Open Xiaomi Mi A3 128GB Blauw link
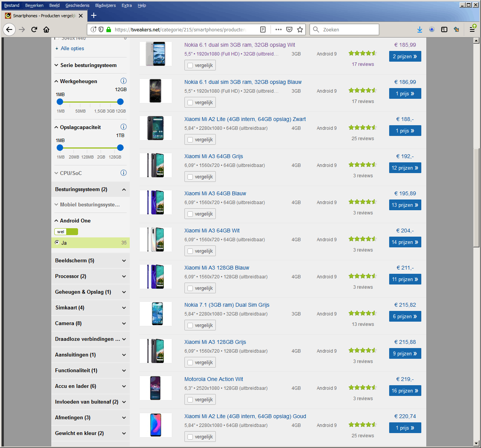The height and width of the screenshot is (448, 481). point(217,268)
